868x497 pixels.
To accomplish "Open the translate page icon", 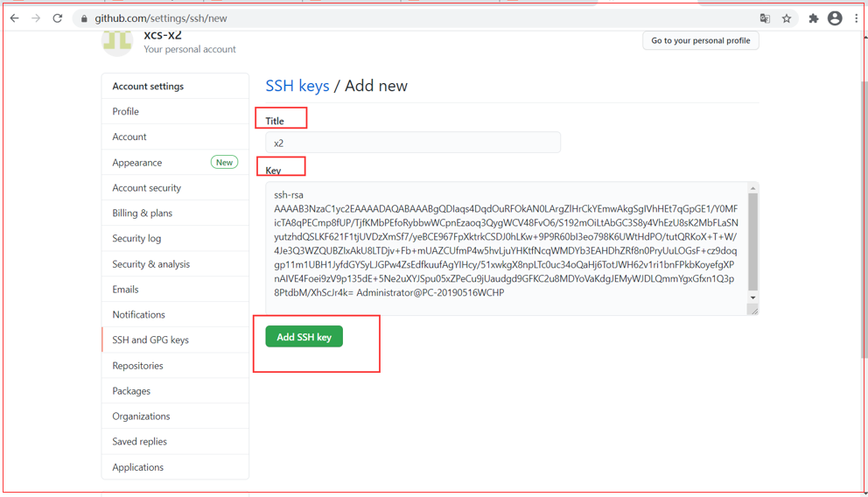I will click(x=765, y=18).
